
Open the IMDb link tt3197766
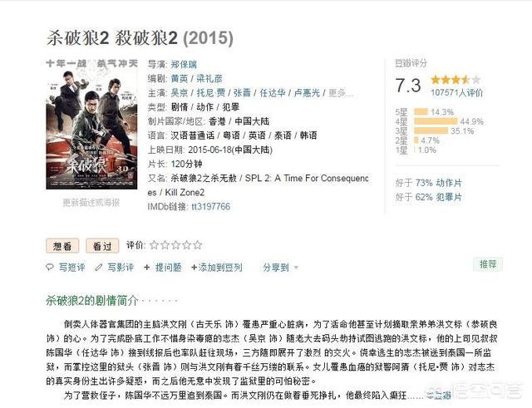click(x=210, y=206)
